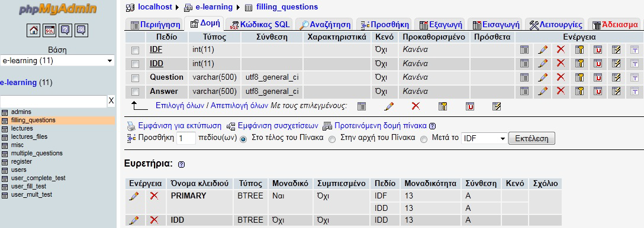Open 'Προτεινόμενη δομή πίνακα' link
The width and height of the screenshot is (644, 228).
coord(381,125)
